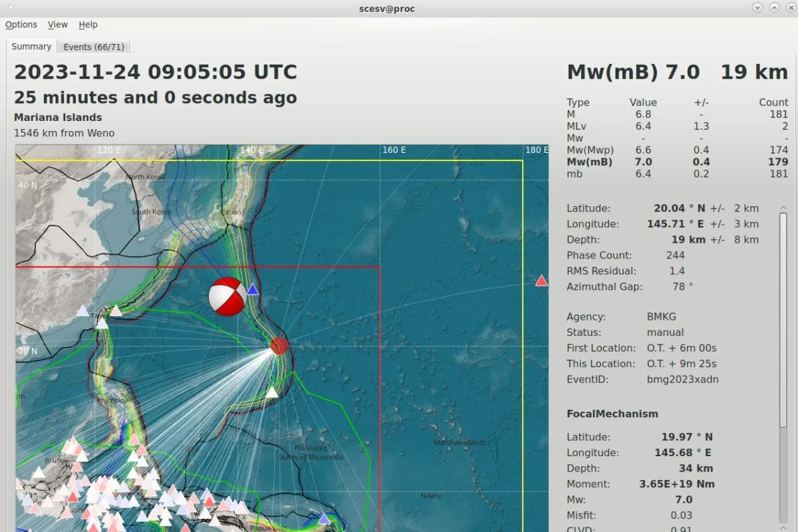Select the Summary tab
This screenshot has width=798, height=532.
pos(31,47)
